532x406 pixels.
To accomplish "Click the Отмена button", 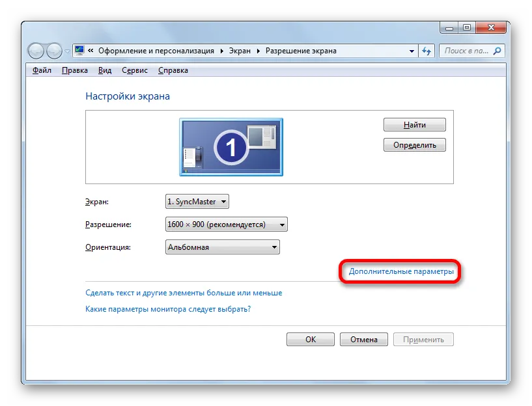I will (x=364, y=339).
